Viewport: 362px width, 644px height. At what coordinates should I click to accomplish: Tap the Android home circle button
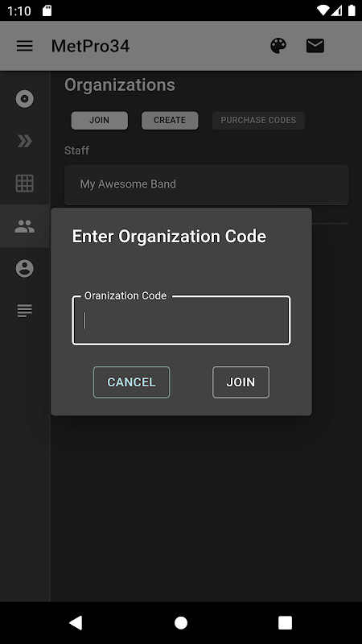(181, 622)
